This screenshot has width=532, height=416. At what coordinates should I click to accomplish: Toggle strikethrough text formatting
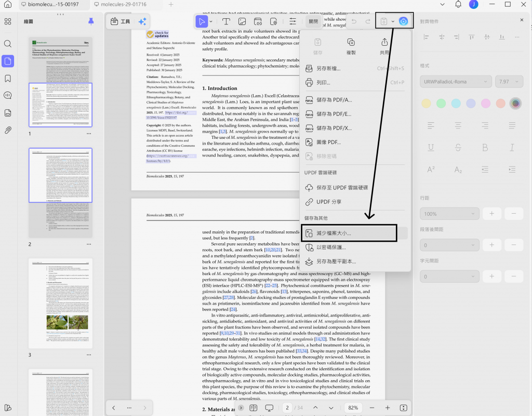coord(458,147)
